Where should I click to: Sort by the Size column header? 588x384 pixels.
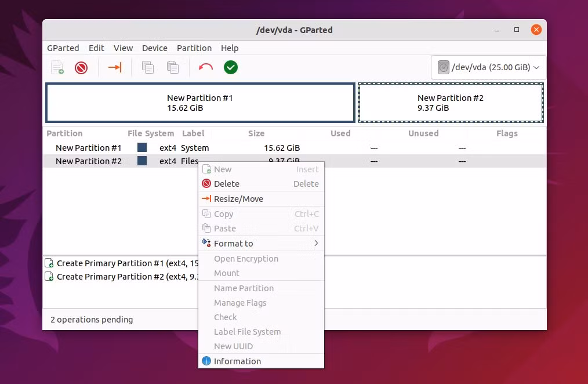pyautogui.click(x=256, y=133)
